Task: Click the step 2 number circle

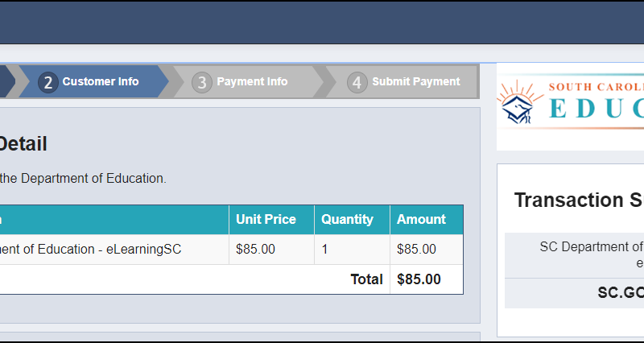Action: pyautogui.click(x=48, y=82)
